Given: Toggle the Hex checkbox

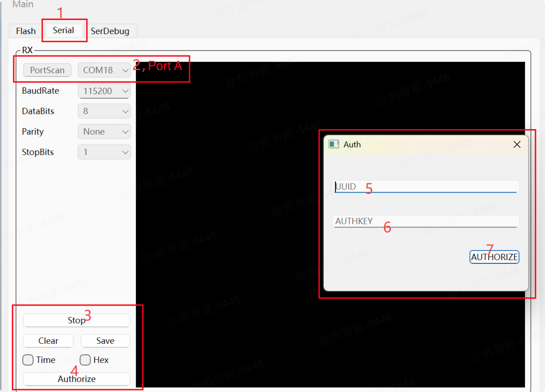Looking at the screenshot, I should [85, 360].
